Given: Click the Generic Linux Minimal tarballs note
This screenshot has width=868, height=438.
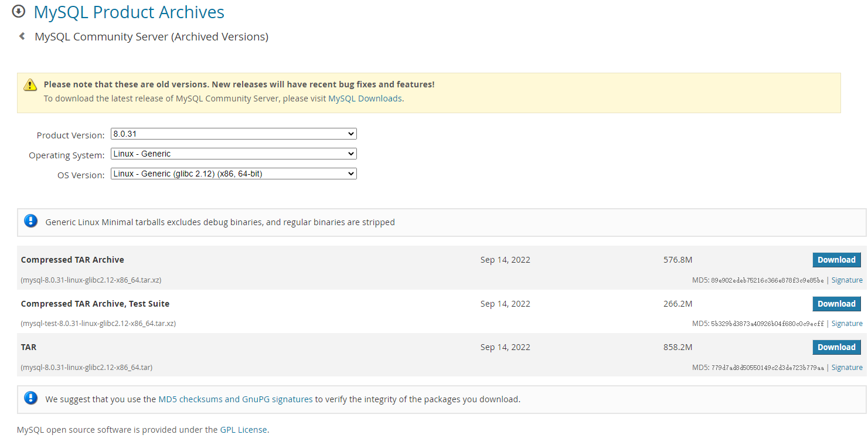Looking at the screenshot, I should tap(220, 222).
